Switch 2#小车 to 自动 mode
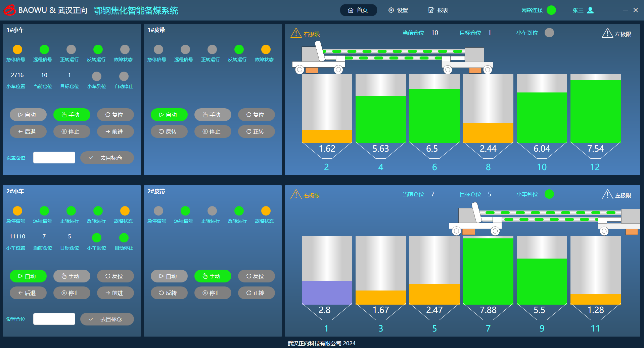The width and height of the screenshot is (644, 348). pos(28,276)
